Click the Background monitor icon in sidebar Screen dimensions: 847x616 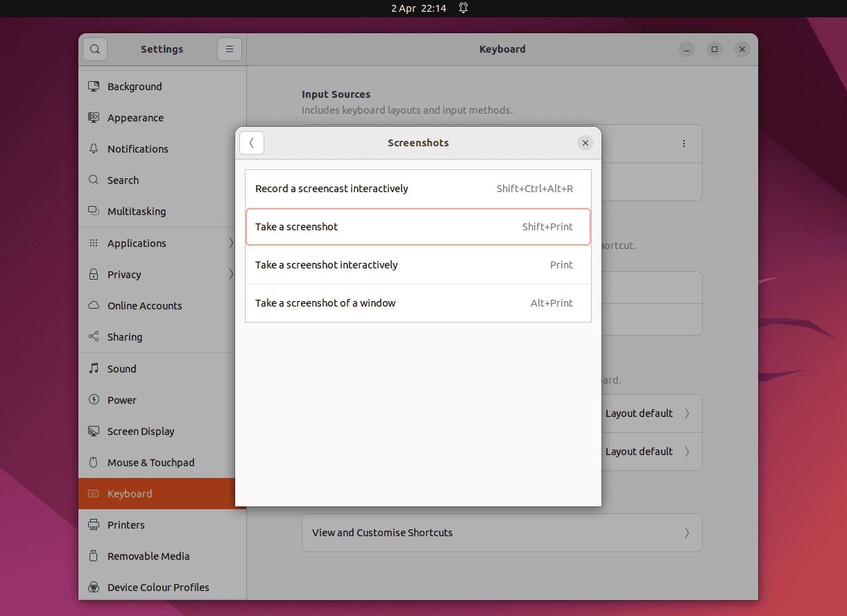coord(94,86)
